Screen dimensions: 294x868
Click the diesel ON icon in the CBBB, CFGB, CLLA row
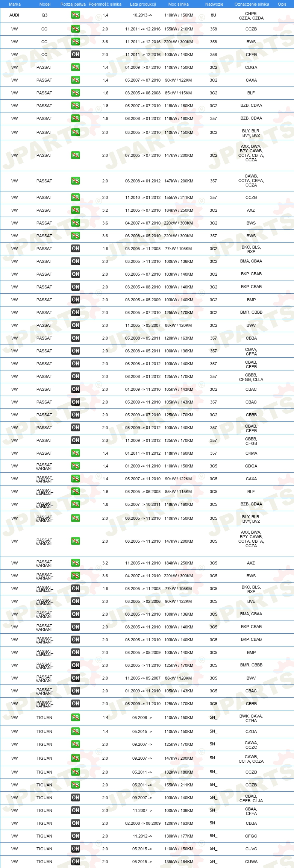coord(76,376)
